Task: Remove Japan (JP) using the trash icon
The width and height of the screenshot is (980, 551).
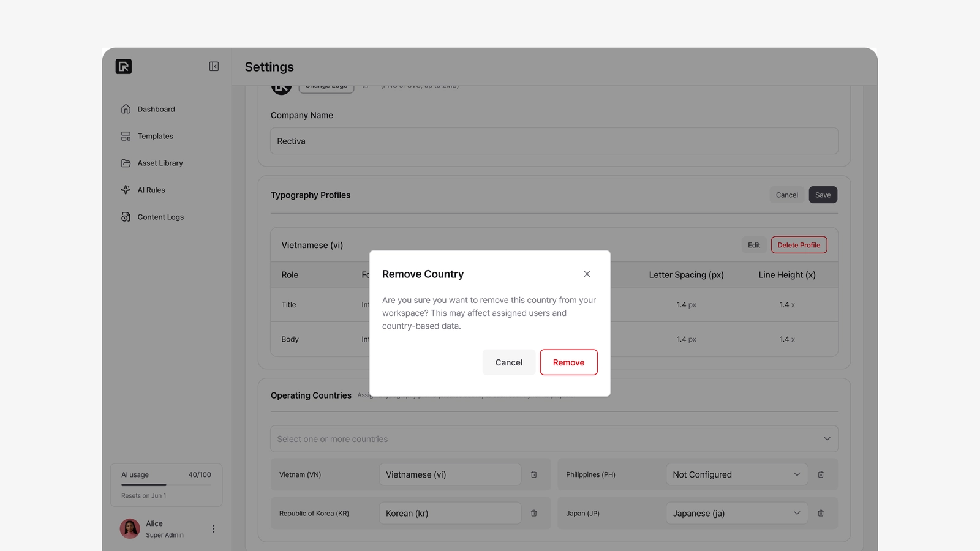Action: [x=821, y=513]
